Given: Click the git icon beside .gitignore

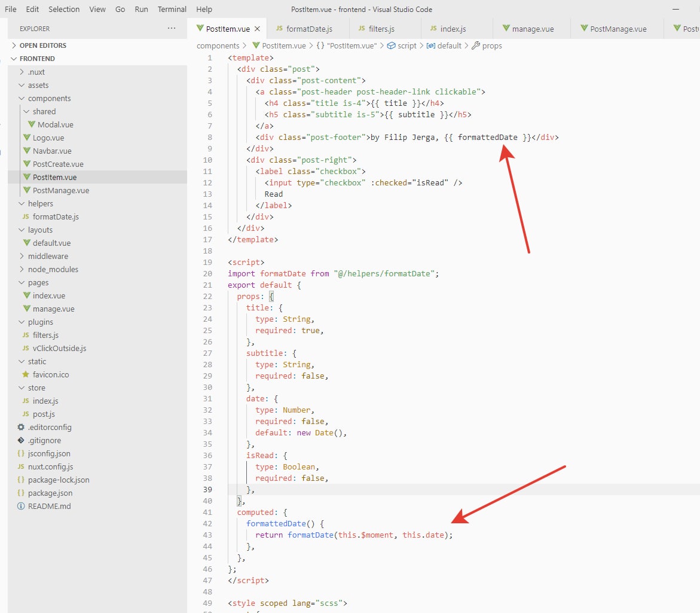Looking at the screenshot, I should [21, 440].
